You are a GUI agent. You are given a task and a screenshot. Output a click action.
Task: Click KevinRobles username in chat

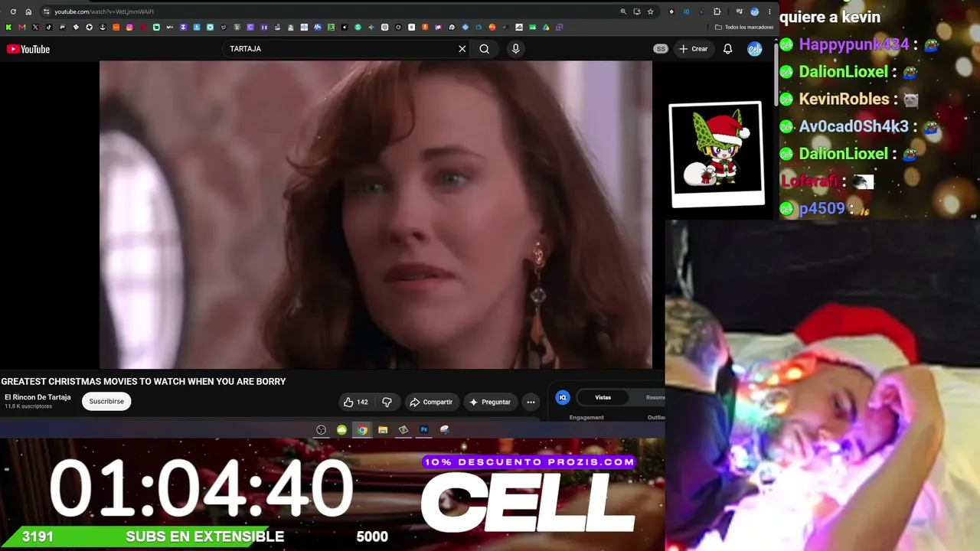pos(844,99)
